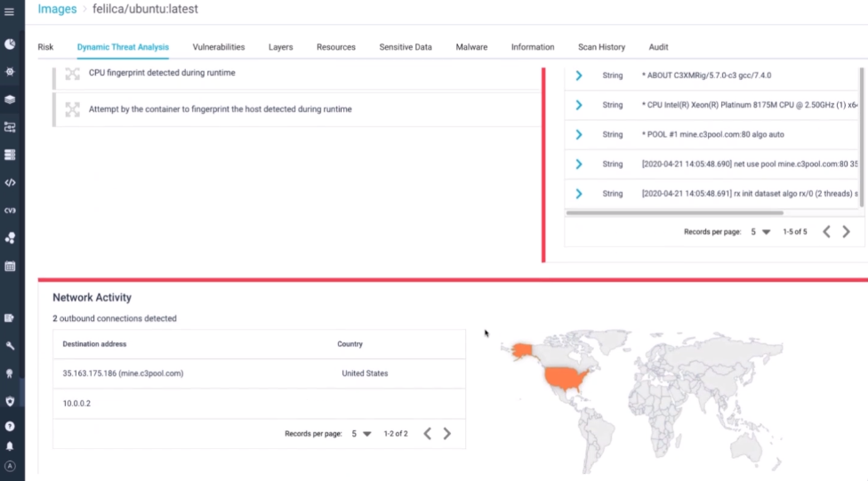Expand the ABOUT C3XMRig string row
The width and height of the screenshot is (868, 481).
pos(579,76)
